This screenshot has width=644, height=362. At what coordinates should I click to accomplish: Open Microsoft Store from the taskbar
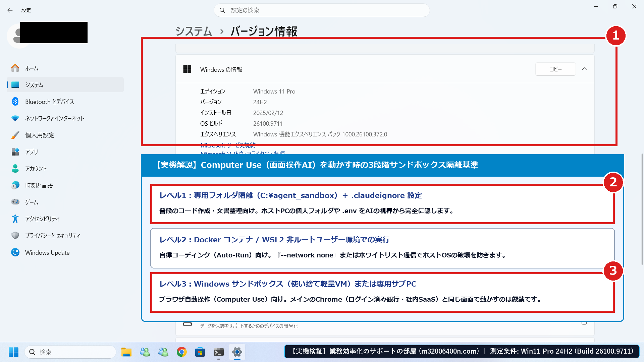200,352
